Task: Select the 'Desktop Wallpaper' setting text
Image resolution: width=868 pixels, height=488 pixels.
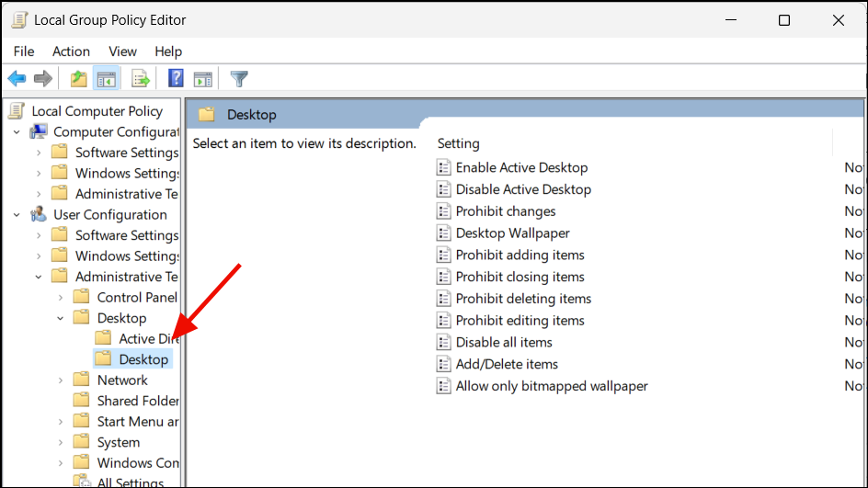Action: click(x=512, y=233)
